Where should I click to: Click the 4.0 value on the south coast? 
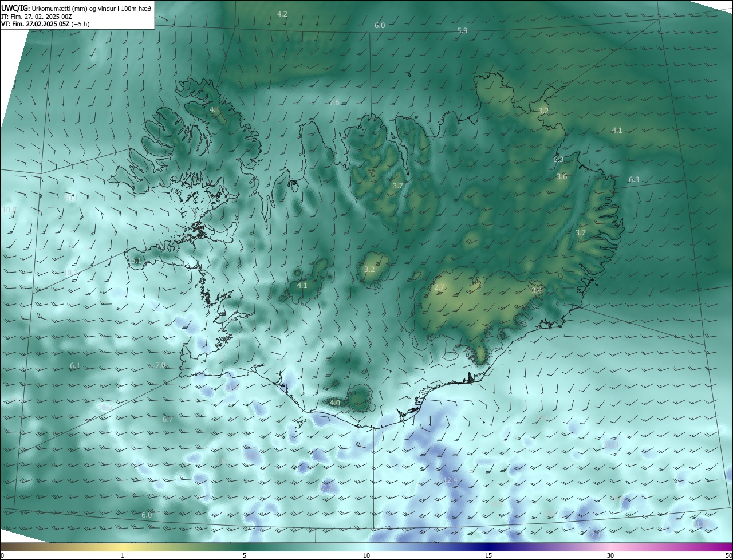pos(335,403)
